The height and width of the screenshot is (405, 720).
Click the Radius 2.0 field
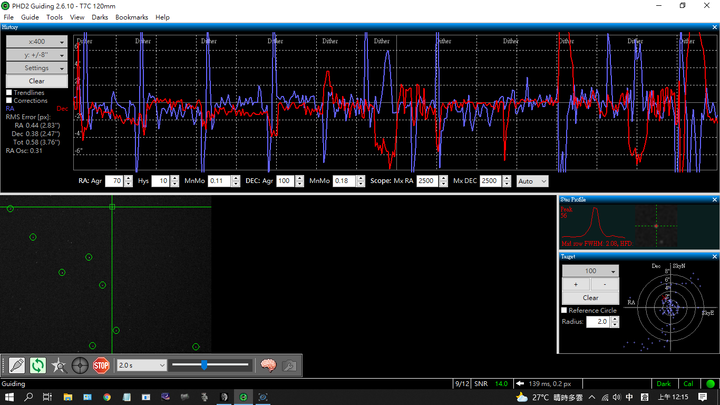pyautogui.click(x=599, y=322)
